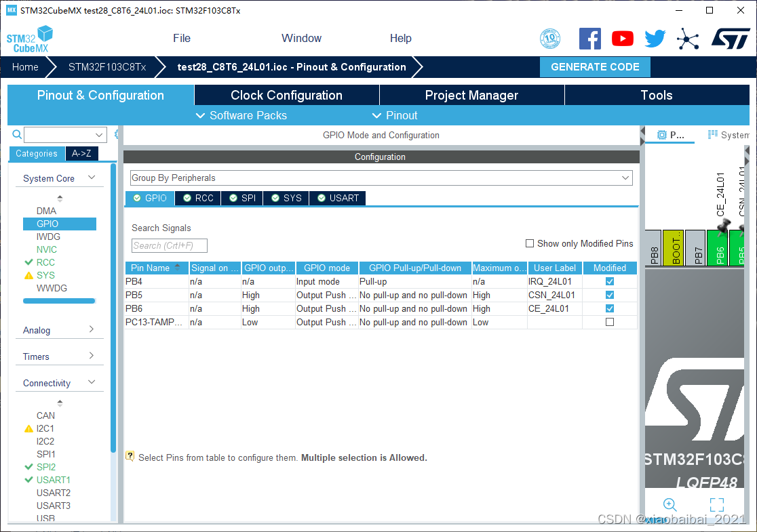
Task: Click STM32F103C8Tx breadcrumb
Action: pyautogui.click(x=107, y=67)
